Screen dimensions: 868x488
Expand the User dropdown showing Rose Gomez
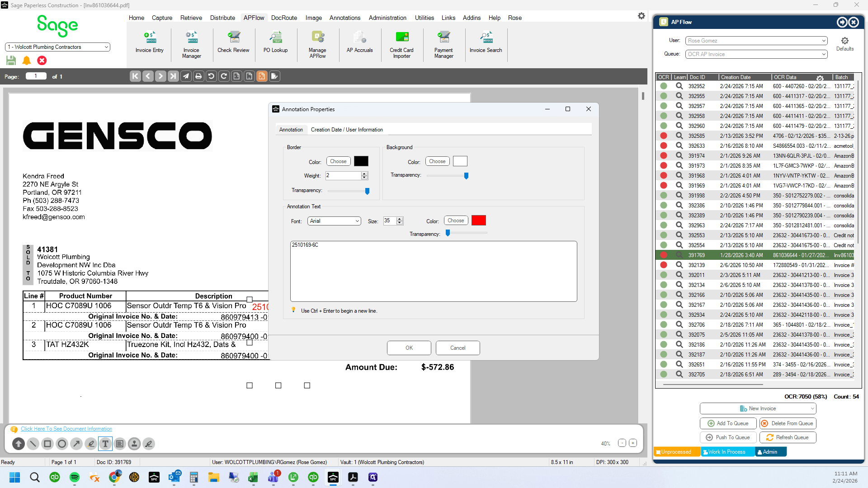(757, 41)
